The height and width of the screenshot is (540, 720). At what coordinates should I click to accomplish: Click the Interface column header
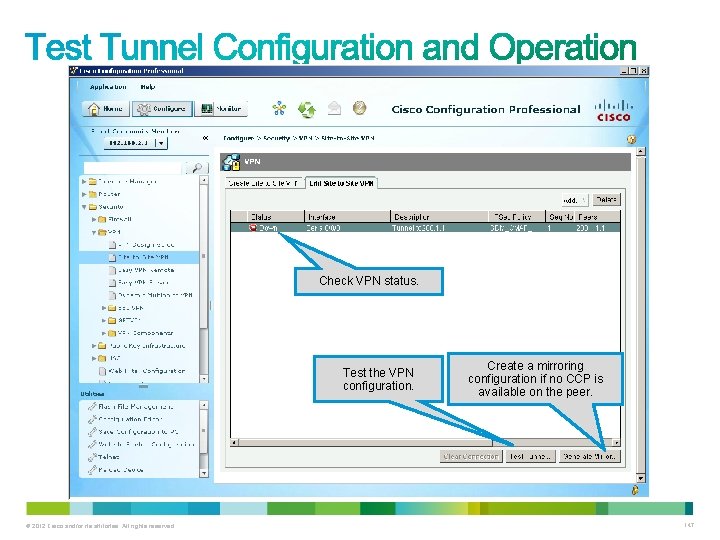[x=348, y=217]
